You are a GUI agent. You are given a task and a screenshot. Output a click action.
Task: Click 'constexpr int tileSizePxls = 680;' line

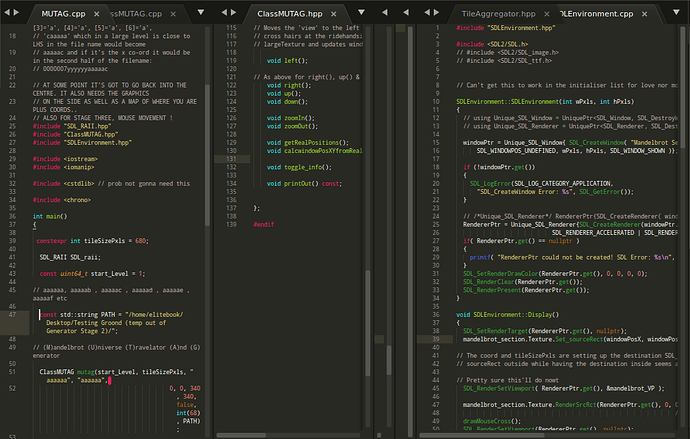pos(92,241)
